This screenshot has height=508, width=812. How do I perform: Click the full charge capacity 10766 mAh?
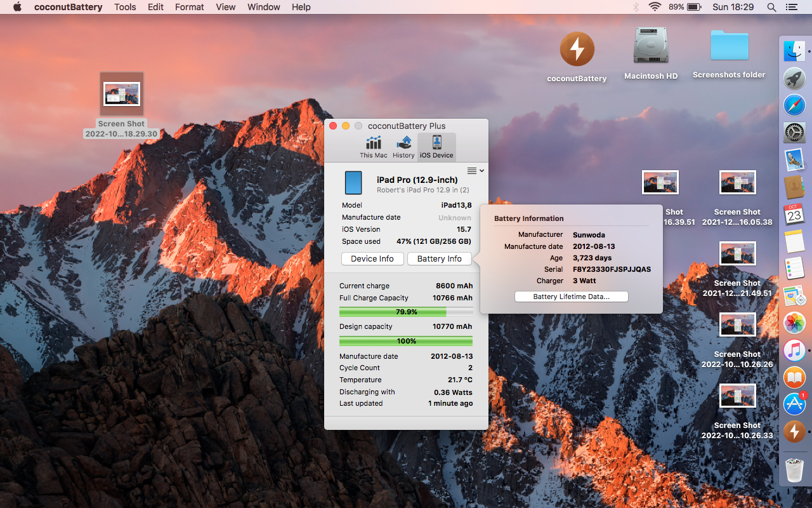[452, 298]
